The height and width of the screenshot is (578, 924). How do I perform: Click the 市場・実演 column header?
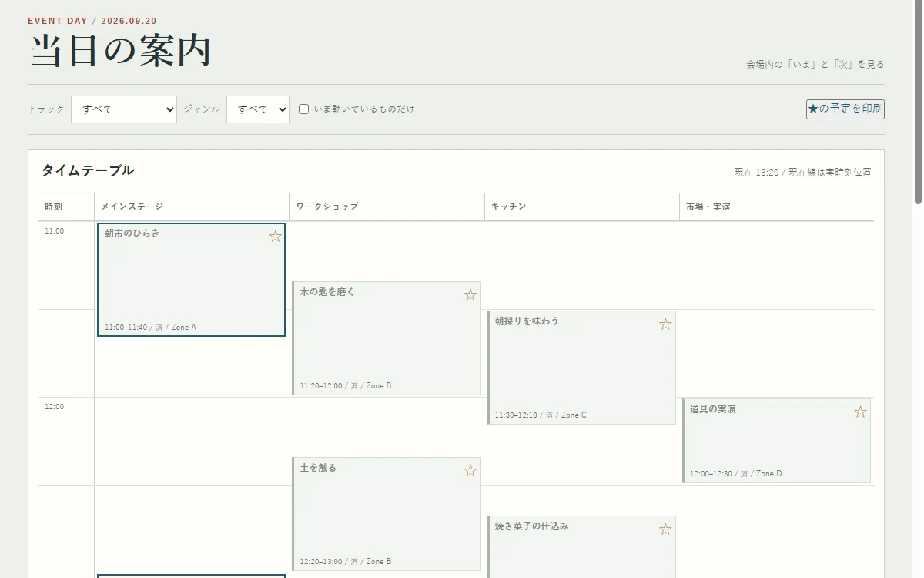[x=776, y=207]
